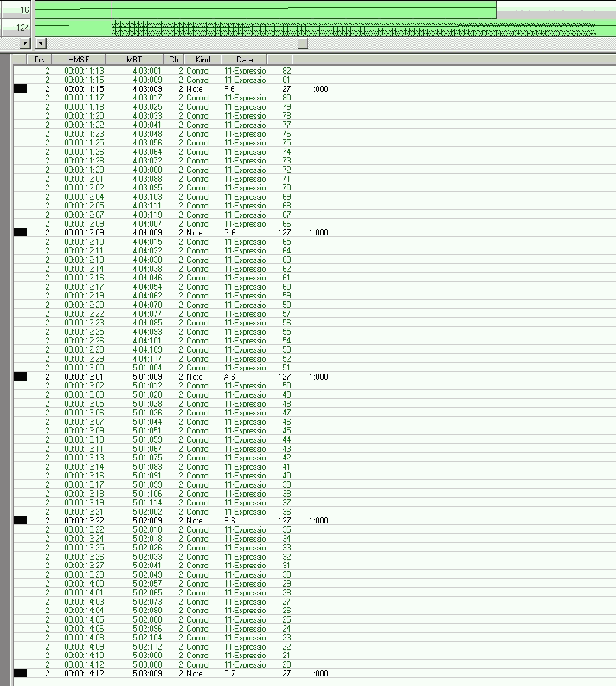Select the black marker beside note F6

[20, 88]
